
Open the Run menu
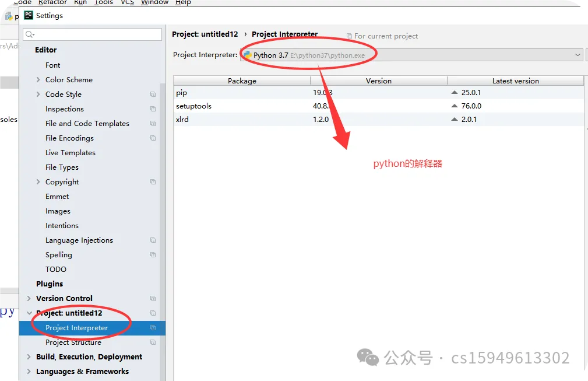(x=80, y=2)
